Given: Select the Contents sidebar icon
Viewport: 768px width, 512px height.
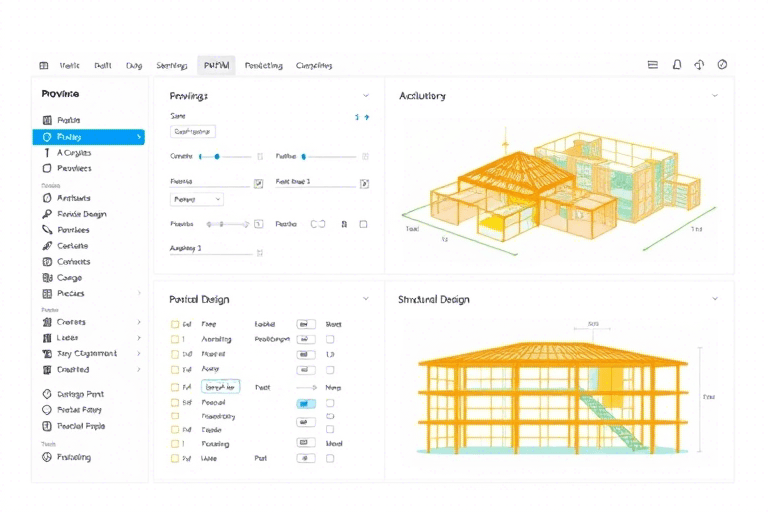Looking at the screenshot, I should [x=47, y=262].
